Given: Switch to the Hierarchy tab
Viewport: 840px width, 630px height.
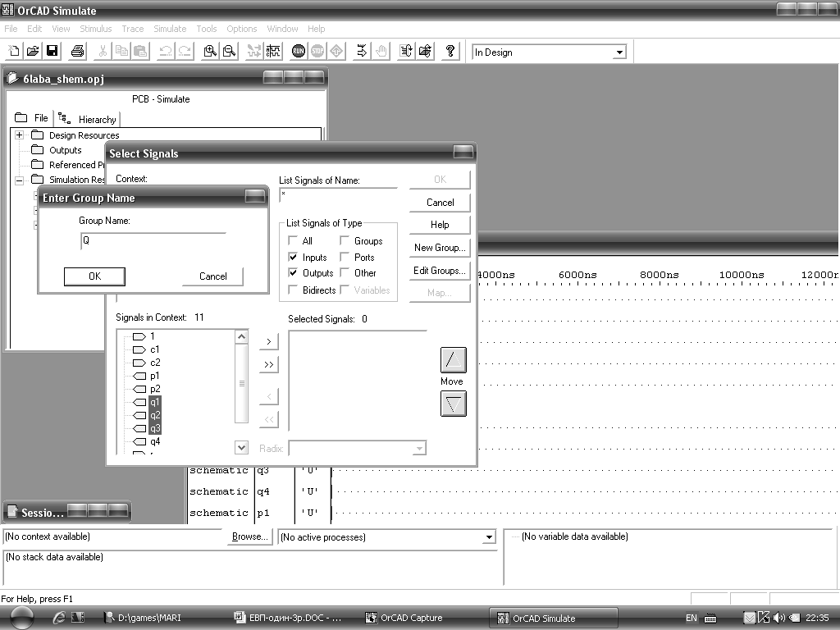Looking at the screenshot, I should (x=88, y=119).
